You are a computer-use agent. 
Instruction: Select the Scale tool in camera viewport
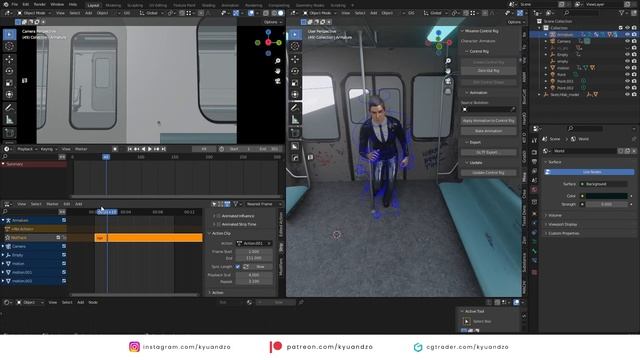[9, 83]
